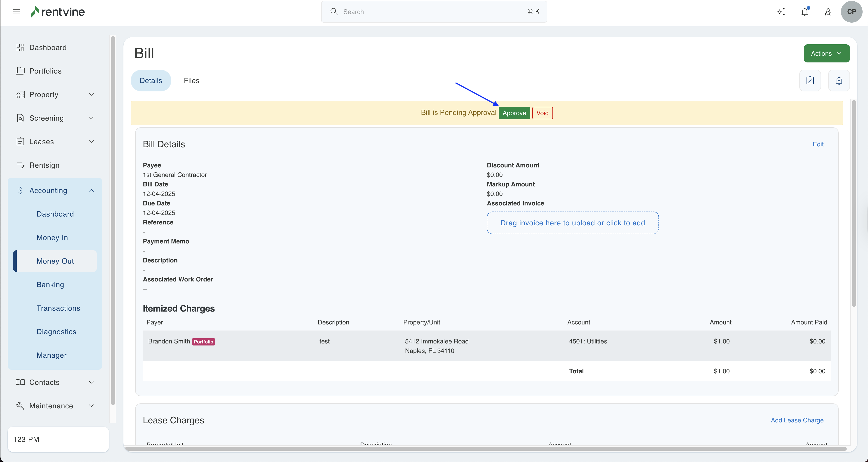868x462 pixels.
Task: Open the hamburger menu icon
Action: 17,12
